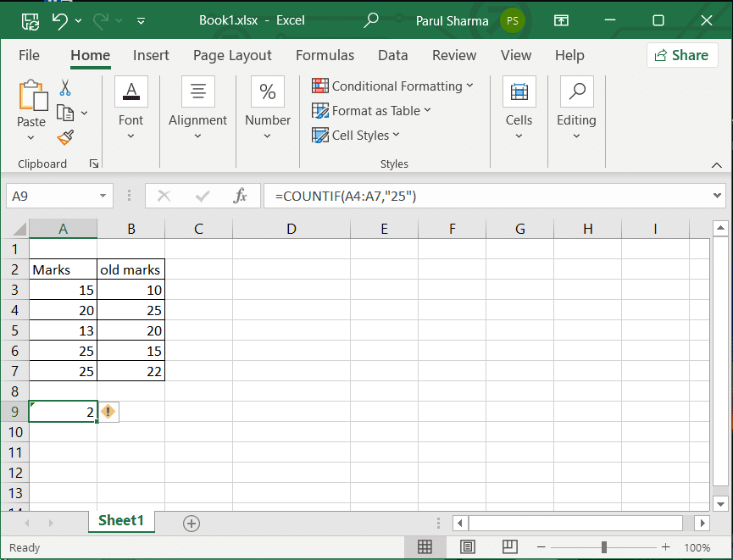Zoom in with the plus button

tap(666, 547)
